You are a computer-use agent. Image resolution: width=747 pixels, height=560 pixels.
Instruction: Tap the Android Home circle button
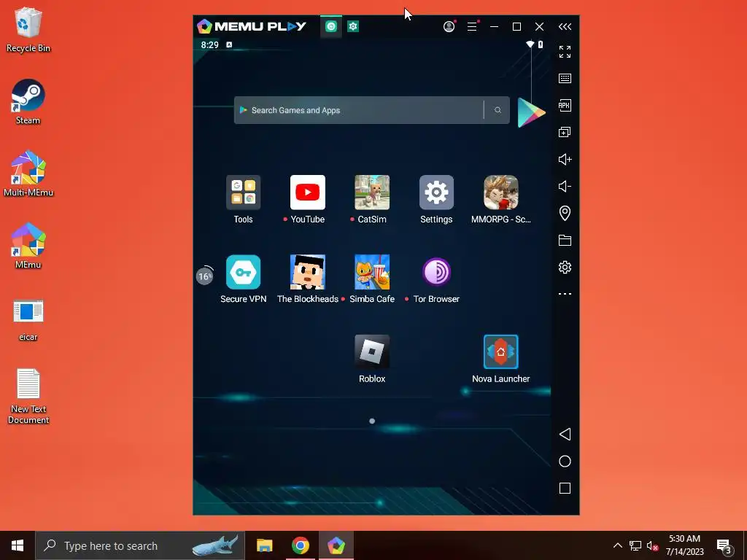pyautogui.click(x=565, y=461)
